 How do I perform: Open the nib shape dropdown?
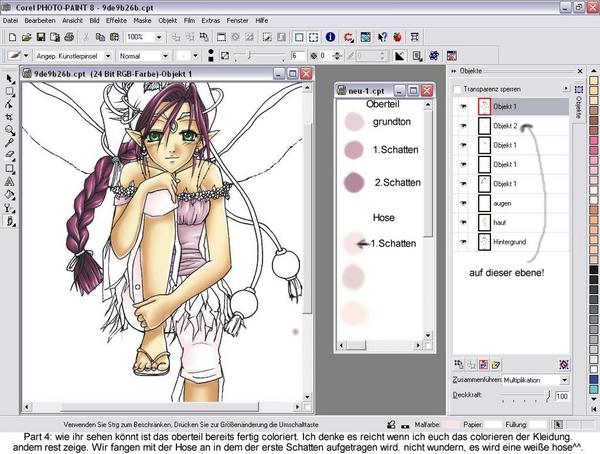(x=195, y=56)
